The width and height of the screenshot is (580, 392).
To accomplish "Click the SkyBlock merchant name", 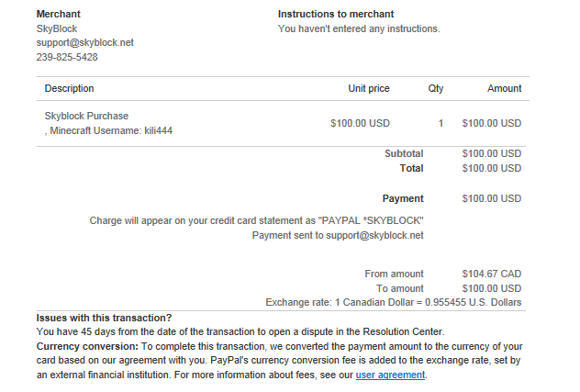I will pyautogui.click(x=56, y=28).
